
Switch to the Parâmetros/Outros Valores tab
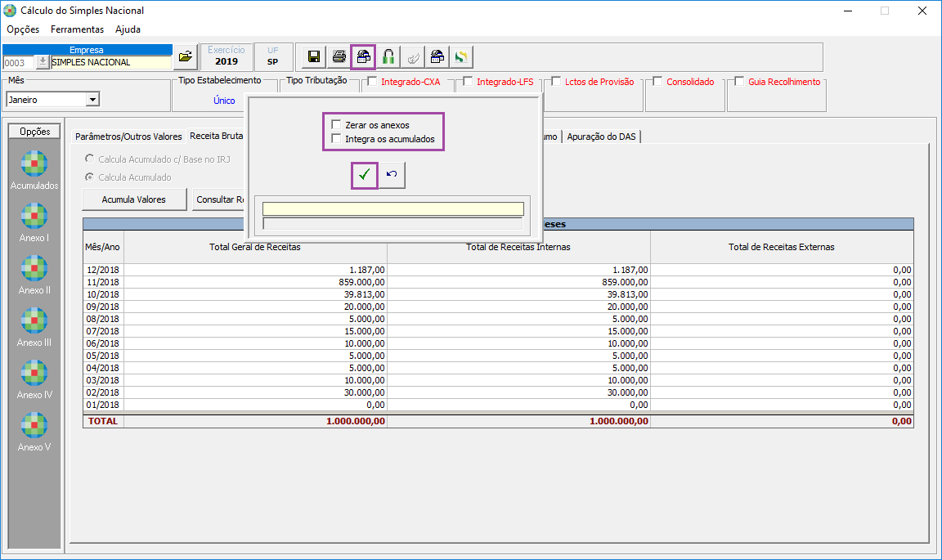tap(128, 137)
